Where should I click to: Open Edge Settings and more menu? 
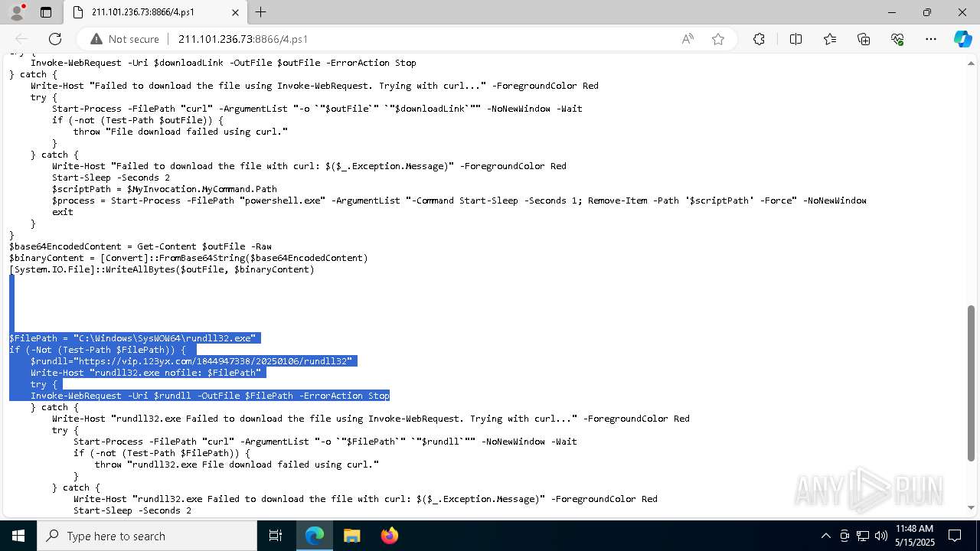931,39
